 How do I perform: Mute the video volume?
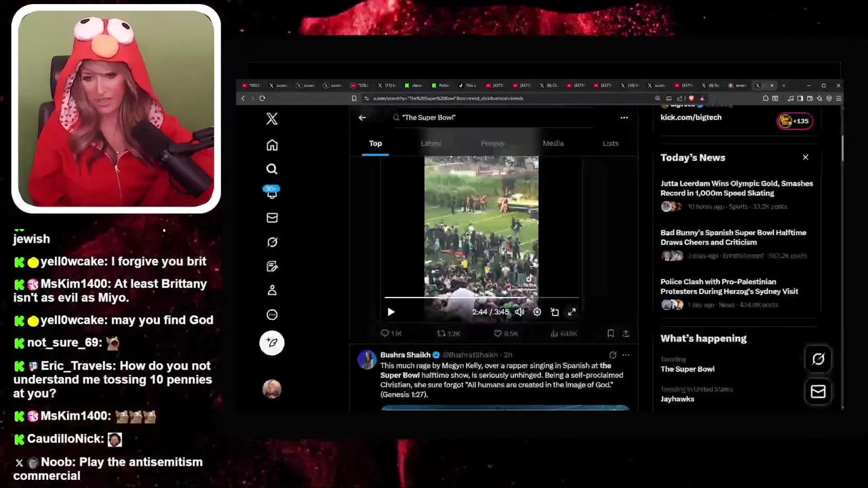[x=519, y=312]
